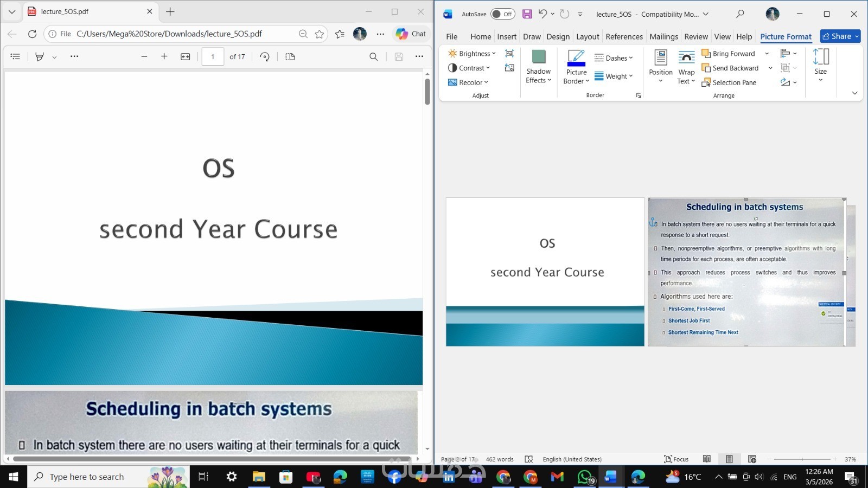The height and width of the screenshot is (488, 868).
Task: Search inside the PDF with the magnifier icon
Action: 373,56
